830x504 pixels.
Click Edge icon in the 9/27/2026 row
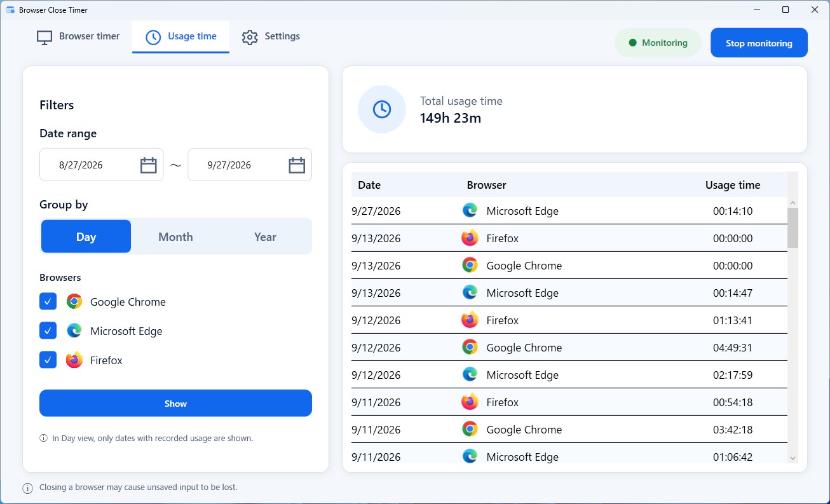pyautogui.click(x=470, y=210)
